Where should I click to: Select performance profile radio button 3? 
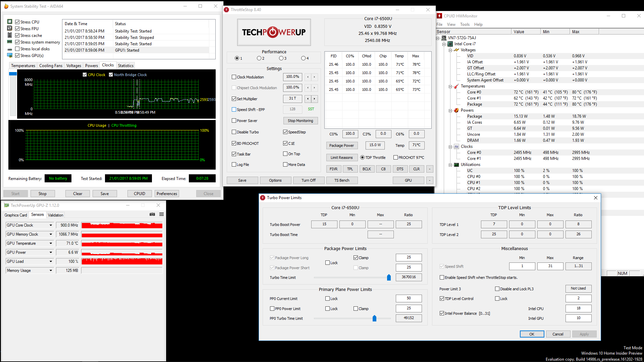coord(281,58)
